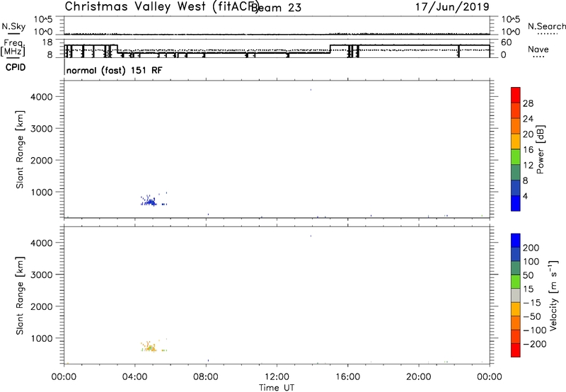Click the 12:00 time tick label

(277, 377)
